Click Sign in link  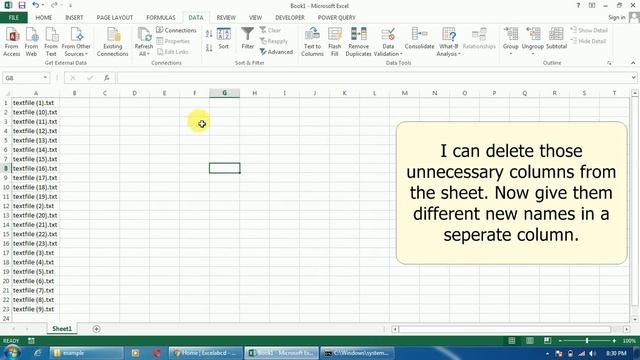(616, 17)
